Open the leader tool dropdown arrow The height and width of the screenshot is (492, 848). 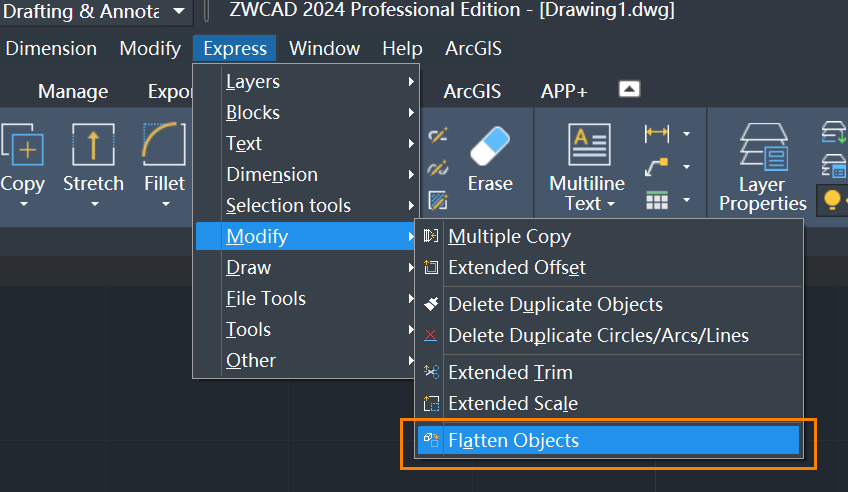click(686, 167)
